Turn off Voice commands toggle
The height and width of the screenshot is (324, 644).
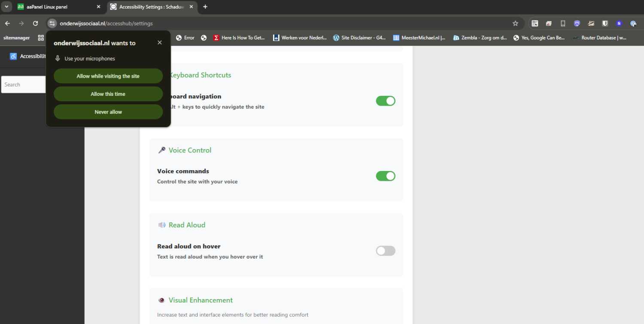[x=385, y=176]
